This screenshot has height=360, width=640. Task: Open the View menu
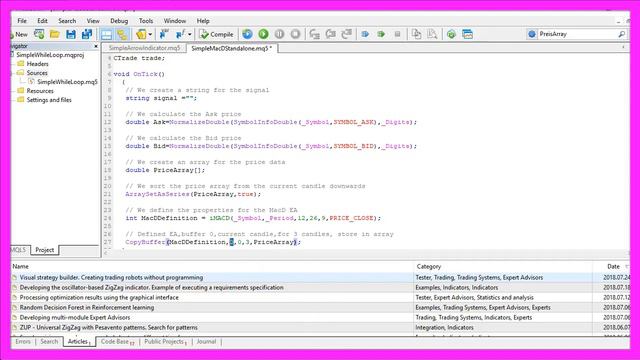tap(93, 21)
